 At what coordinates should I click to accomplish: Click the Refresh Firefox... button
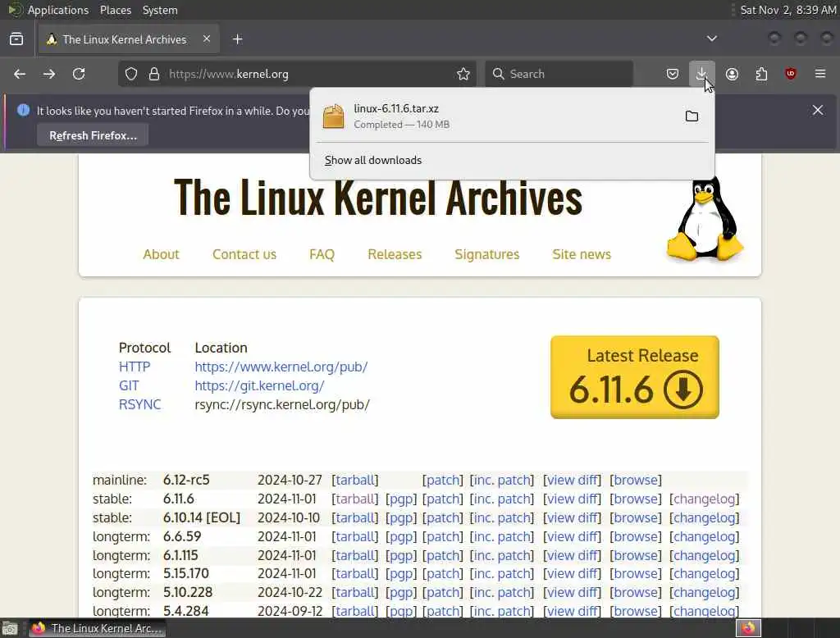coord(93,135)
